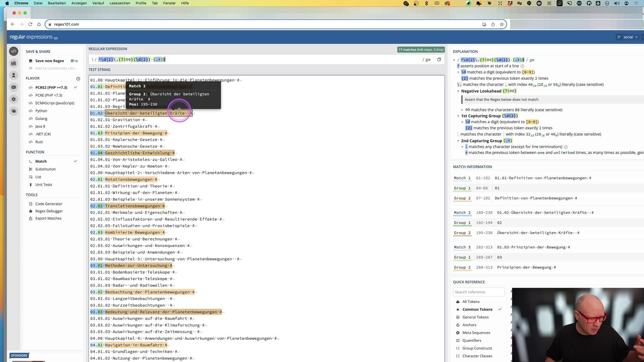Image resolution: width=644 pixels, height=362 pixels.
Task: Collapse first '\d matches a digit' node
Action: [458, 72]
